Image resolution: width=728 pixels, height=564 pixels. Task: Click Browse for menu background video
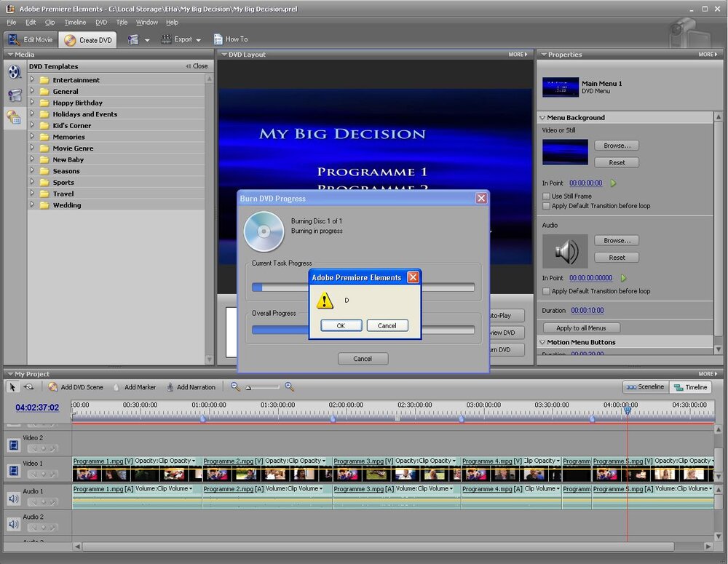coord(617,146)
